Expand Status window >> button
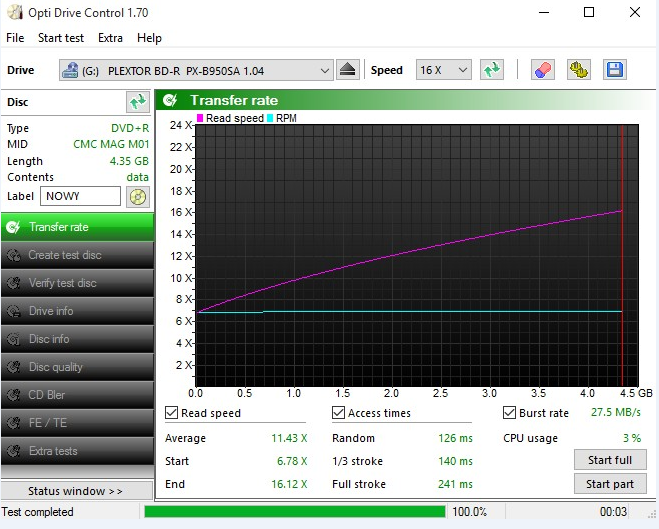 coord(76,491)
